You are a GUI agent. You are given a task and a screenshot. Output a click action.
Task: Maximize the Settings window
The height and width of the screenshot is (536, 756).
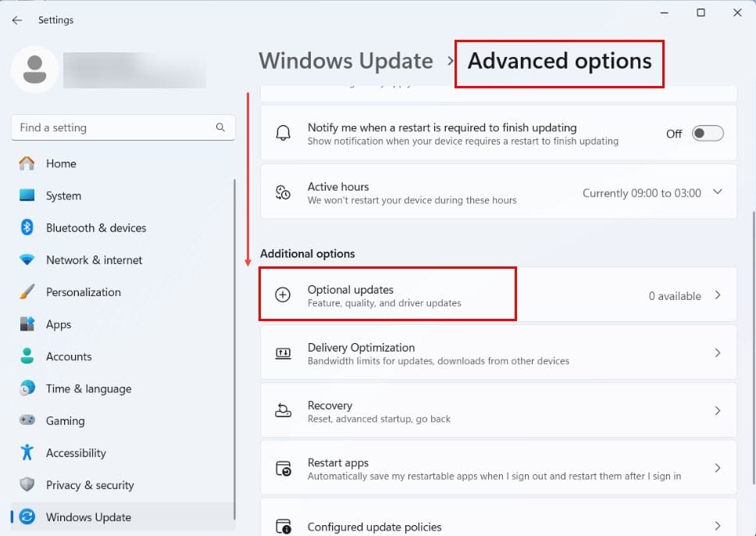click(x=701, y=13)
